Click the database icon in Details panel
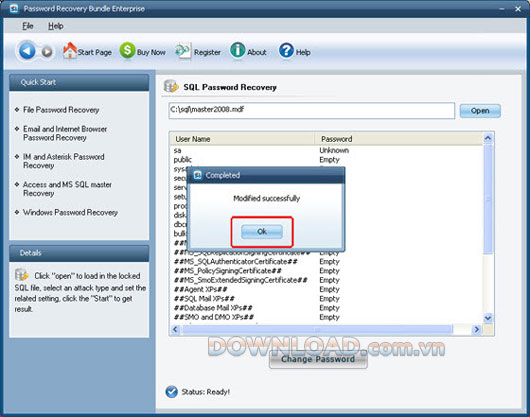The height and width of the screenshot is (417, 530). pos(21,275)
